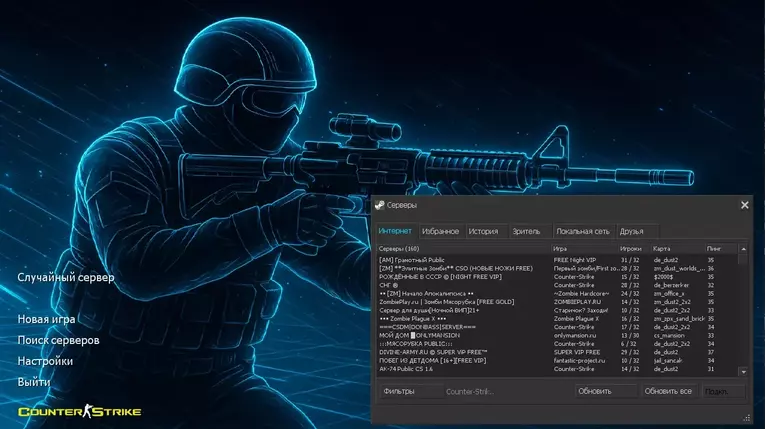Open the Друзья tab

pos(631,231)
